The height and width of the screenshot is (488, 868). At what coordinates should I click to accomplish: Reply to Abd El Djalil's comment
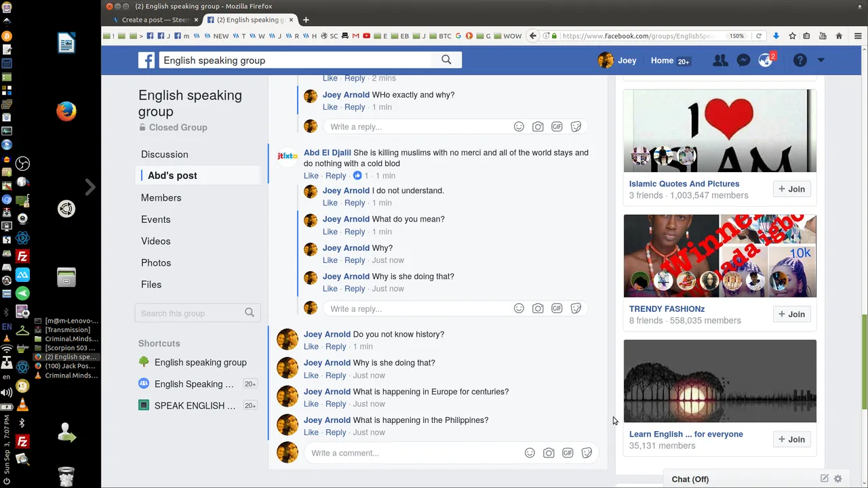336,176
